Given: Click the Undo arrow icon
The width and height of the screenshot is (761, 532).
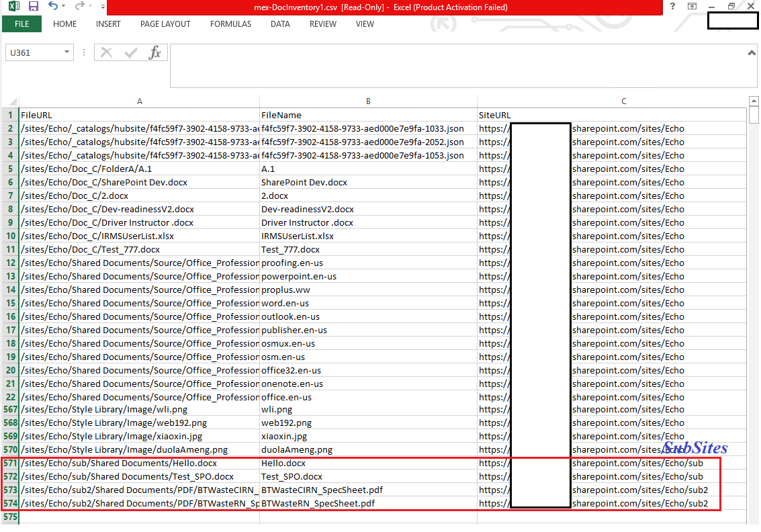Looking at the screenshot, I should (53, 6).
